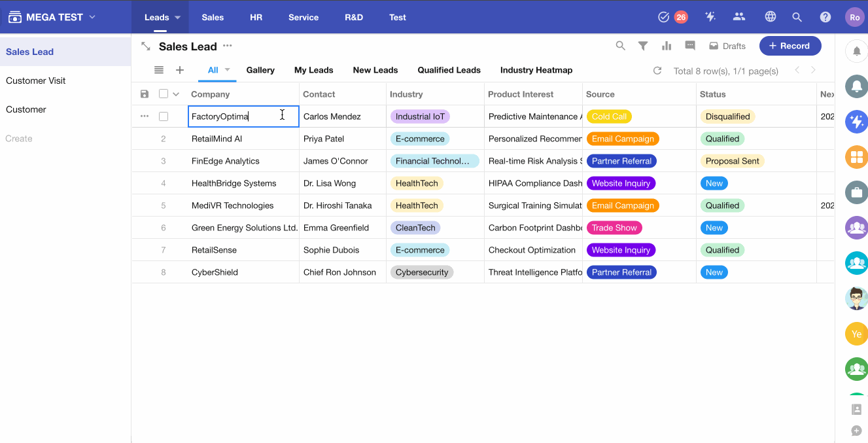
Task: Click the statistics bar chart icon
Action: (667, 46)
